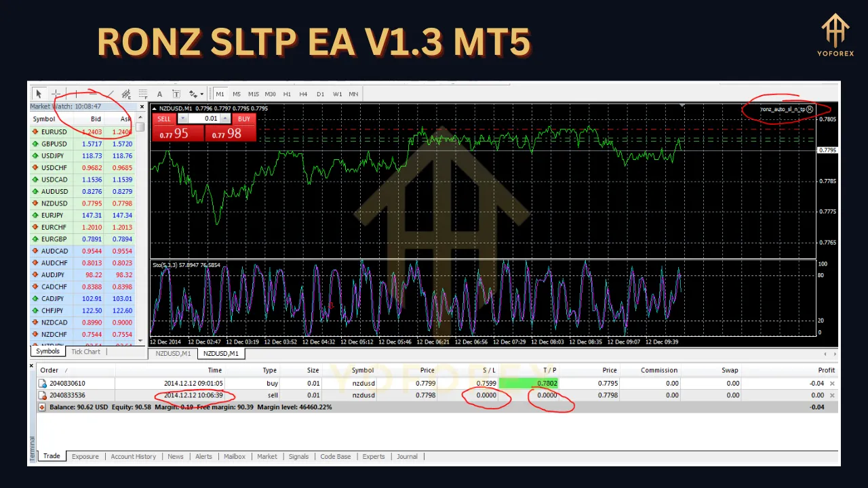Increase volume with the right stepper arrow
This screenshot has width=868, height=488.
[226, 119]
